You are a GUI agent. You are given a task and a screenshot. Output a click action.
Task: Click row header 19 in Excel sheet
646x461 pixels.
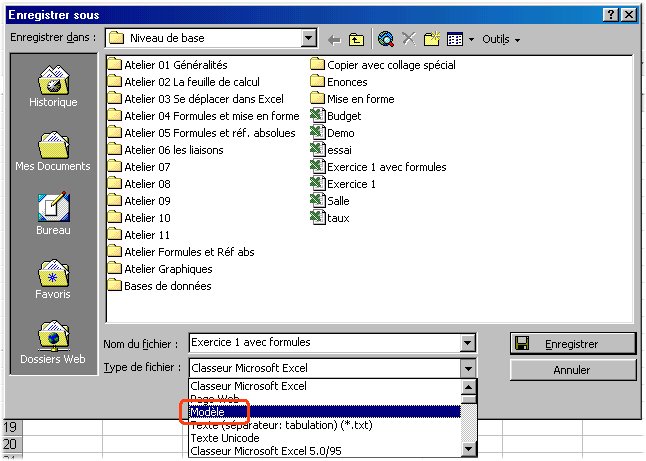(12, 427)
